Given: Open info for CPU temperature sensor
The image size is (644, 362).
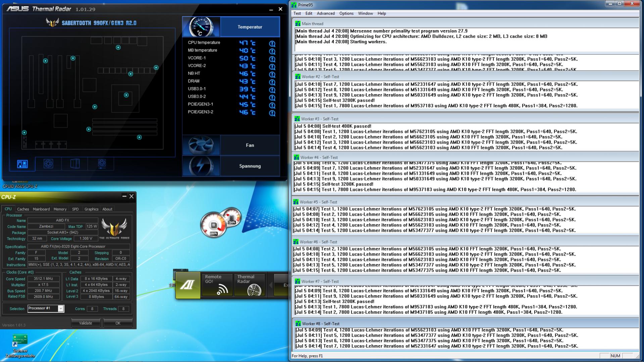Looking at the screenshot, I should (272, 44).
